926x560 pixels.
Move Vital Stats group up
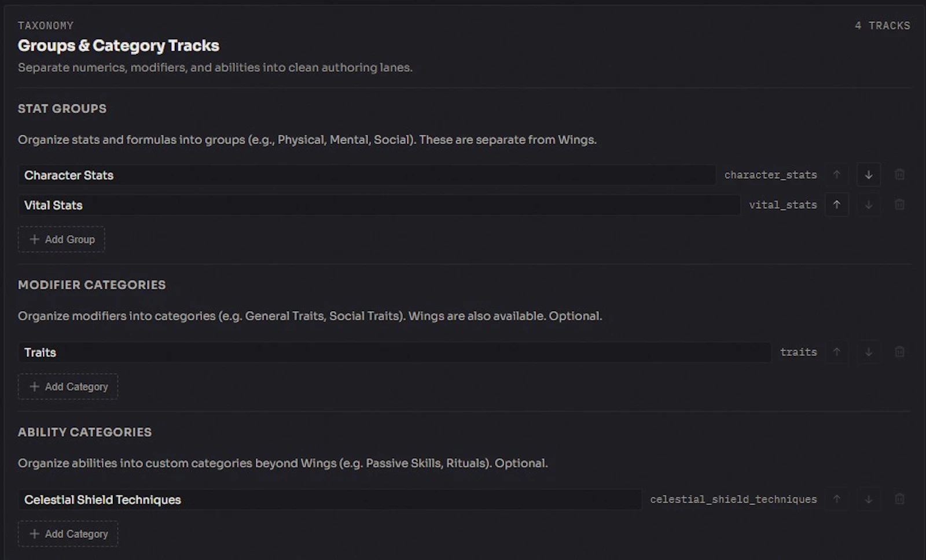point(837,205)
